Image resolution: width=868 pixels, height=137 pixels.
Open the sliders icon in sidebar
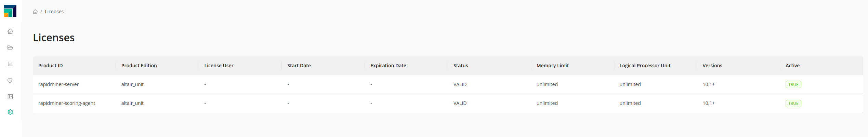pos(10,97)
